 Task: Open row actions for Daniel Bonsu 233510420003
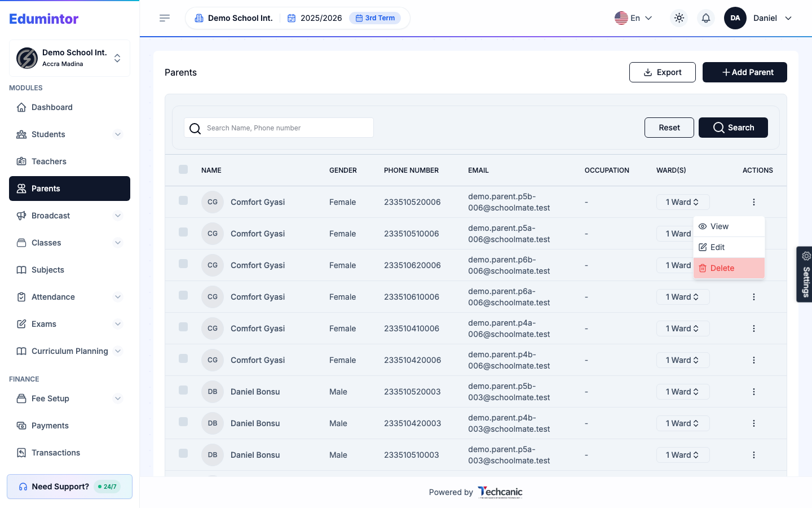click(x=754, y=423)
